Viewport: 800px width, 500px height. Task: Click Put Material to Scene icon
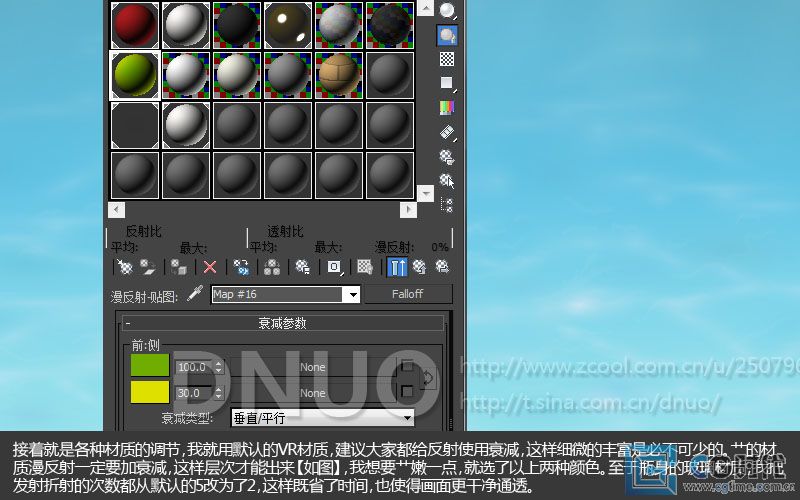pos(148,267)
